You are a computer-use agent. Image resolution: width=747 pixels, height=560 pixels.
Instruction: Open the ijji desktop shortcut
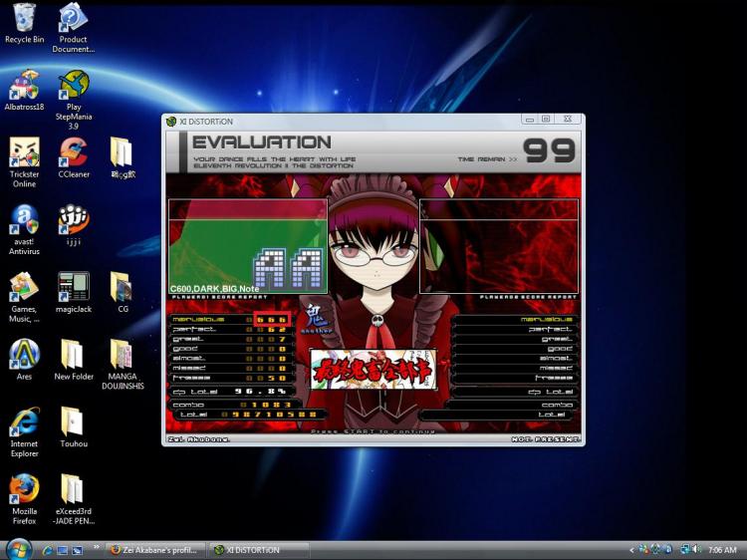pyautogui.click(x=73, y=219)
